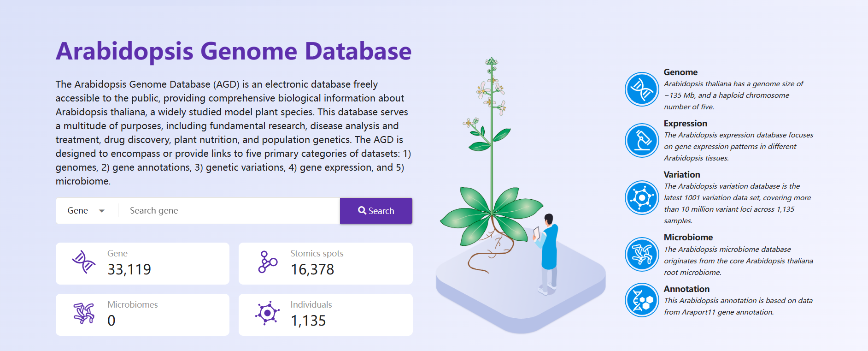Click the Variation description about 1001 data set
This screenshot has width=868, height=351.
tap(737, 203)
